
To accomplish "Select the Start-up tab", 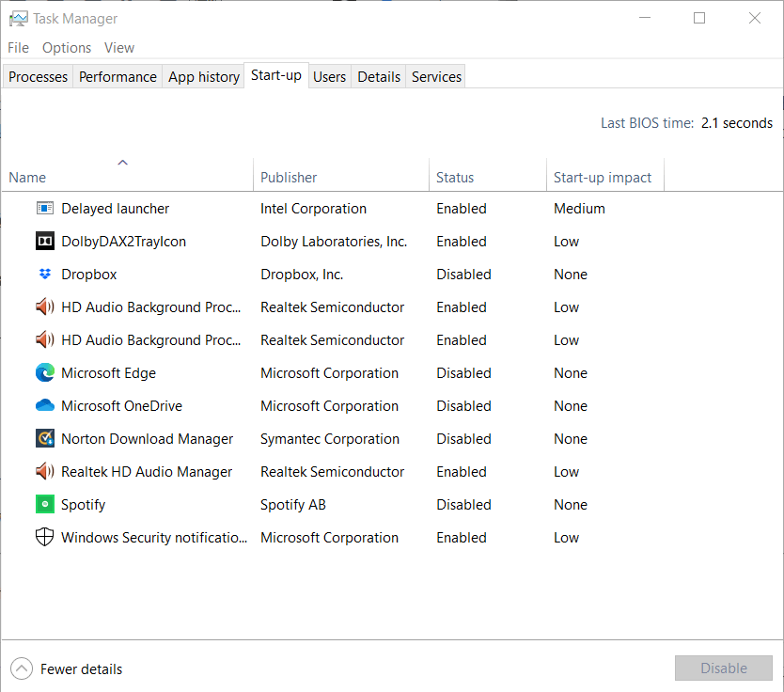I will (276, 75).
